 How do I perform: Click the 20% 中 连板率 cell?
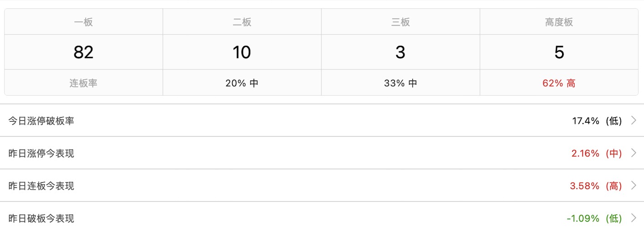(242, 83)
